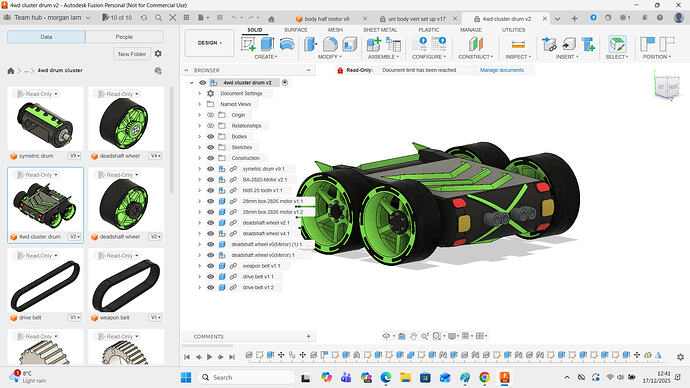
Task: Select the Measure inspect tool
Action: tap(518, 44)
